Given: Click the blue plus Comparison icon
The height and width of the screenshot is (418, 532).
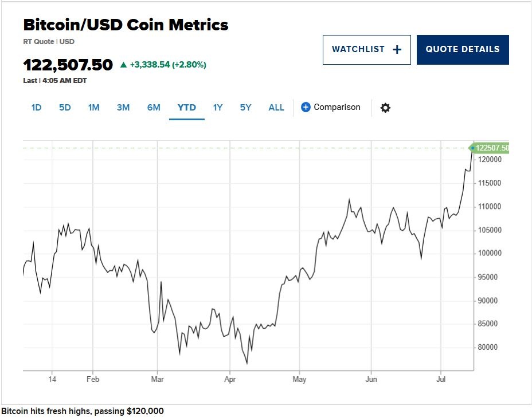Looking at the screenshot, I should pyautogui.click(x=306, y=107).
